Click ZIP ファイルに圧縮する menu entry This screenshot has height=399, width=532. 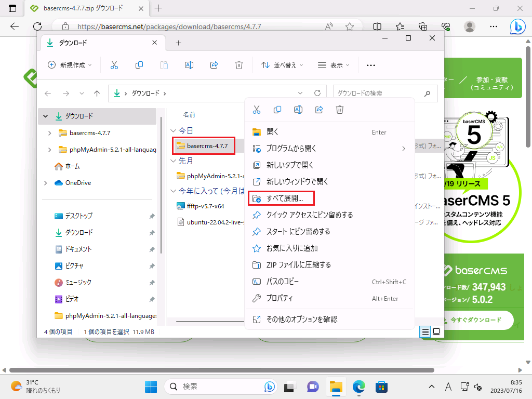(x=298, y=265)
